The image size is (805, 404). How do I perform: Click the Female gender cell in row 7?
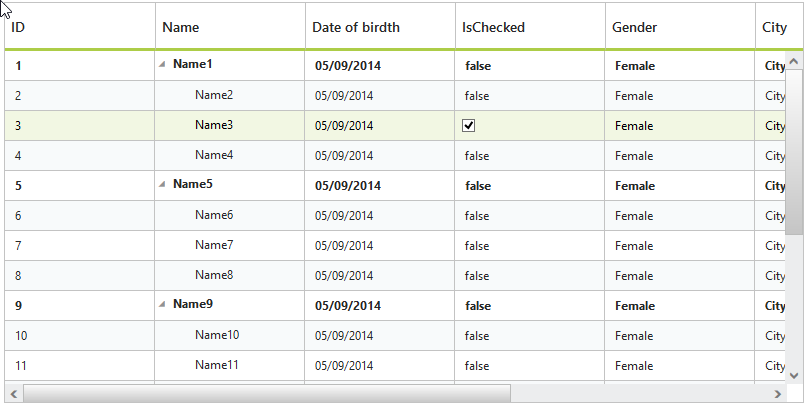coord(634,246)
